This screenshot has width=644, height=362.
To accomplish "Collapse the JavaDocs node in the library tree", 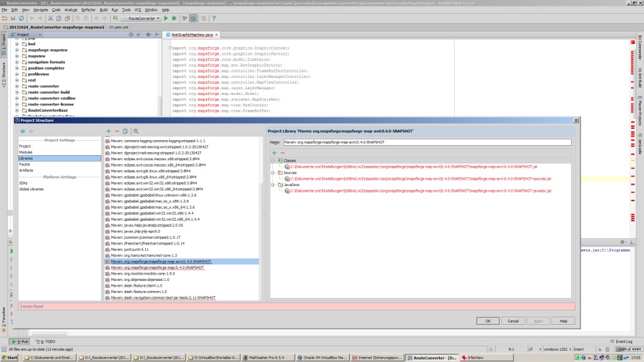I will 273,185.
